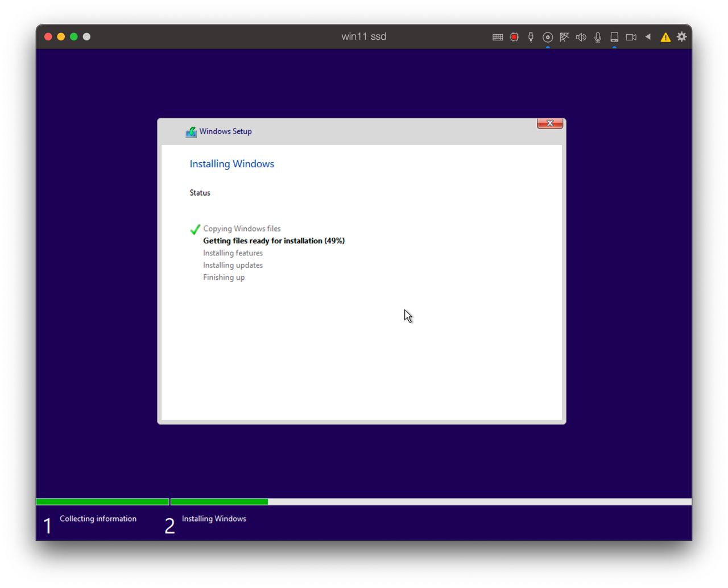Click the video camera icon
The height and width of the screenshot is (588, 728).
631,37
